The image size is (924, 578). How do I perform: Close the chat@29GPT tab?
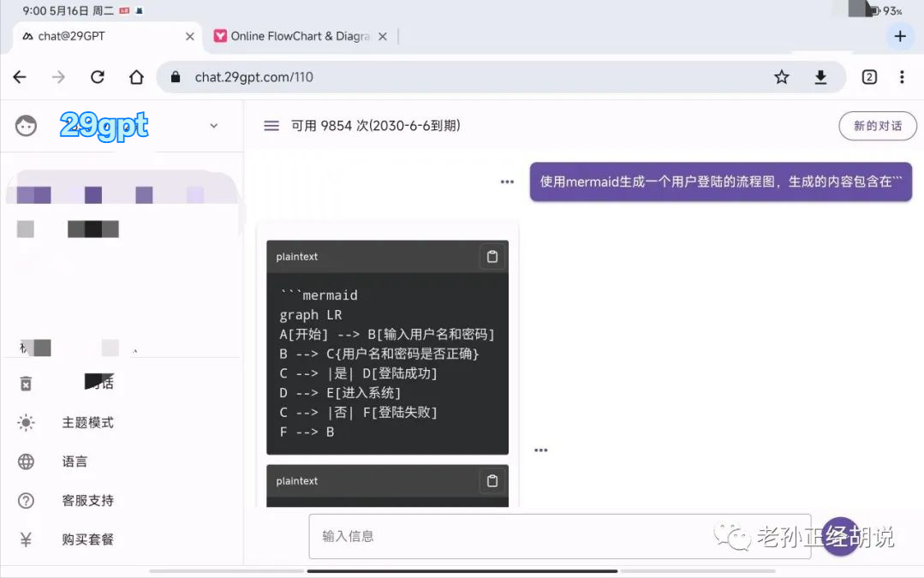coord(190,37)
